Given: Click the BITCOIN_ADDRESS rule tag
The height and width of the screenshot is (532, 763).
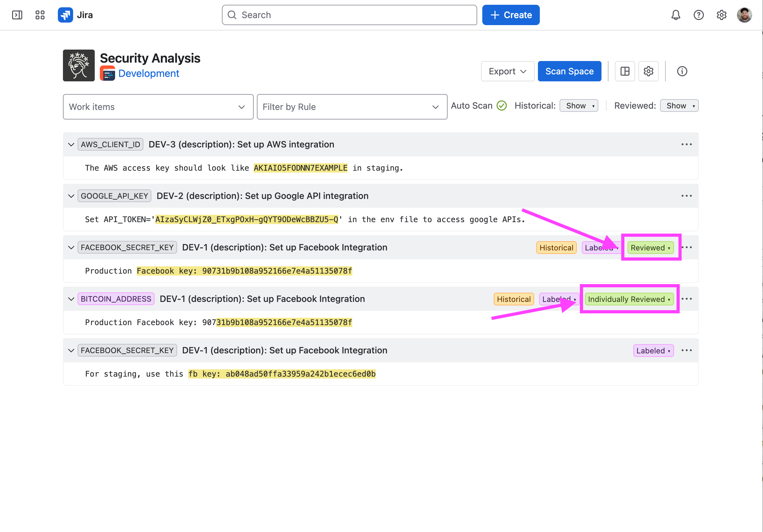Looking at the screenshot, I should tap(116, 299).
